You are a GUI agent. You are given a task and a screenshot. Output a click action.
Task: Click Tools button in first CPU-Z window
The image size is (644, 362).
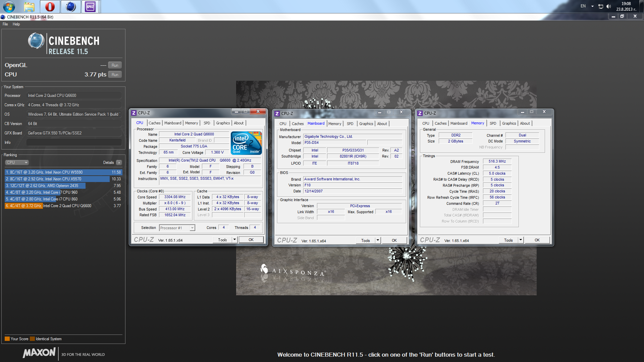[222, 240]
